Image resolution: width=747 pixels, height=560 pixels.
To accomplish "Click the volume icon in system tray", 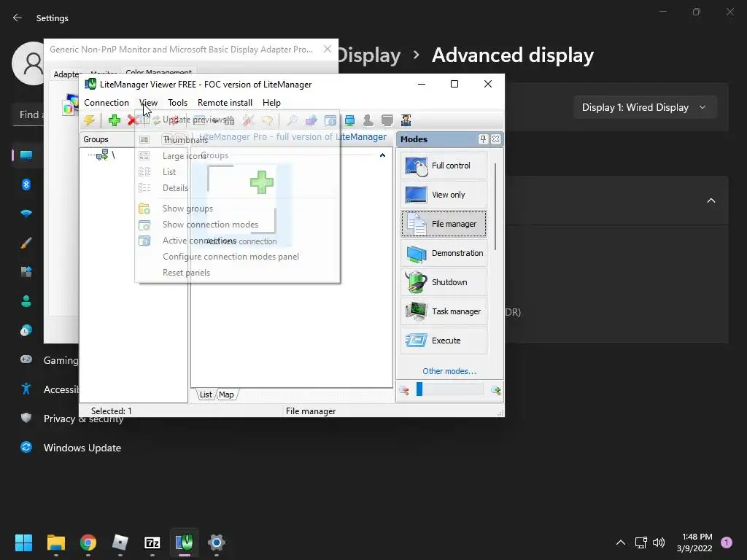I will pyautogui.click(x=659, y=542).
